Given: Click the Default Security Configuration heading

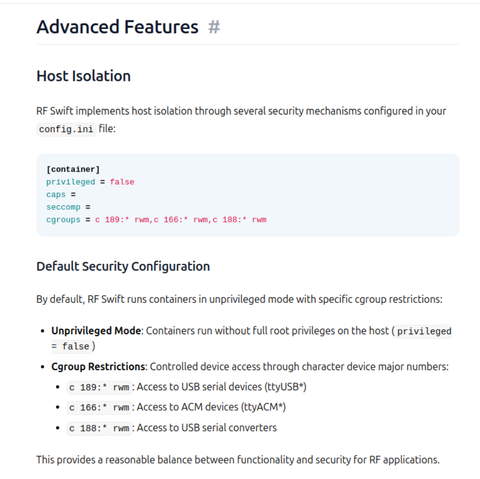Looking at the screenshot, I should [123, 266].
